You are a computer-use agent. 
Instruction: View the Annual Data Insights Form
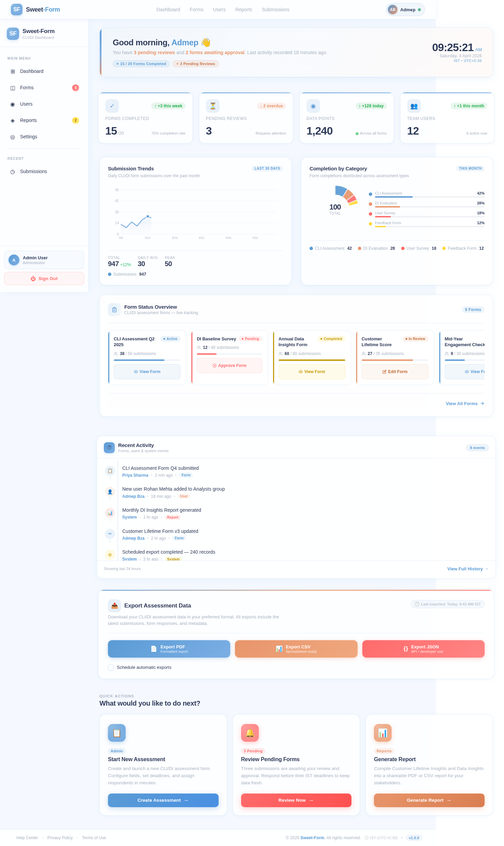tap(312, 372)
